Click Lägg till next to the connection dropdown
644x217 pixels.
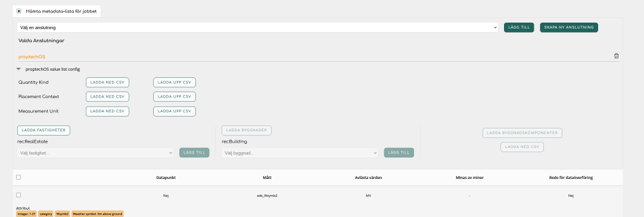[x=519, y=27]
